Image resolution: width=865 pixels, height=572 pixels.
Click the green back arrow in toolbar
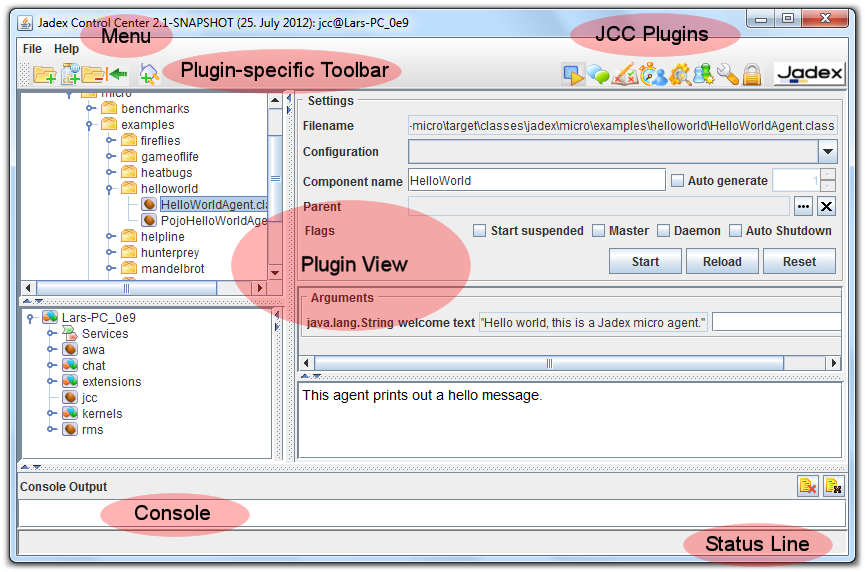[119, 74]
